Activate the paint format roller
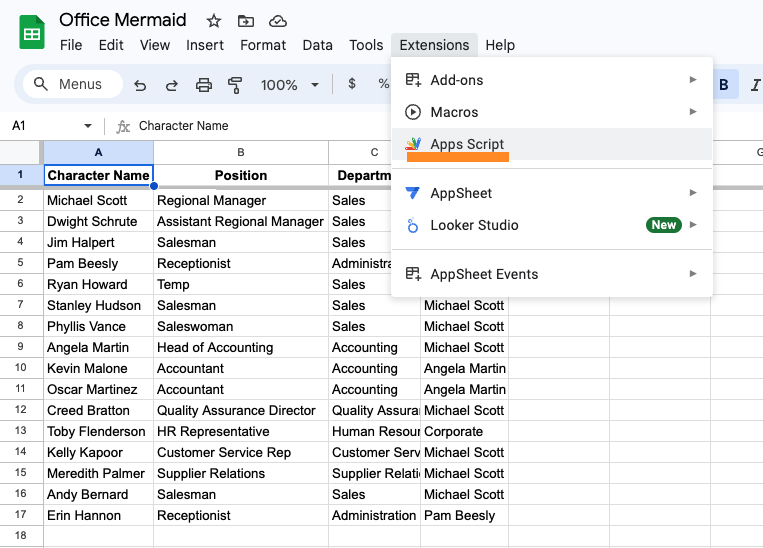 236,85
